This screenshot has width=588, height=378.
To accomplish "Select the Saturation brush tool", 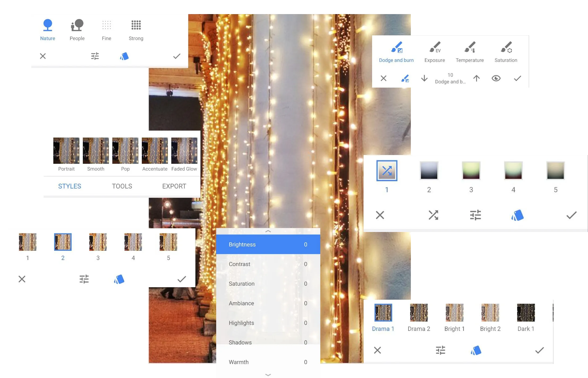I will click(506, 47).
